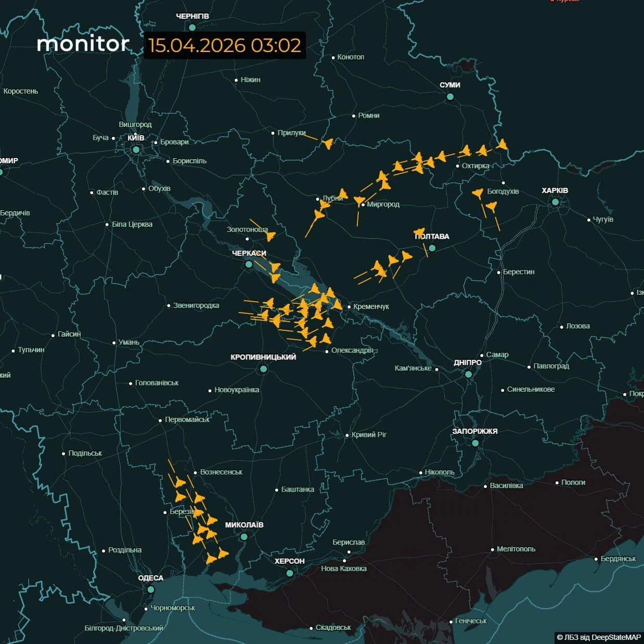The image size is (644, 644).
Task: Click the Київ city marker dot
Action: click(136, 149)
